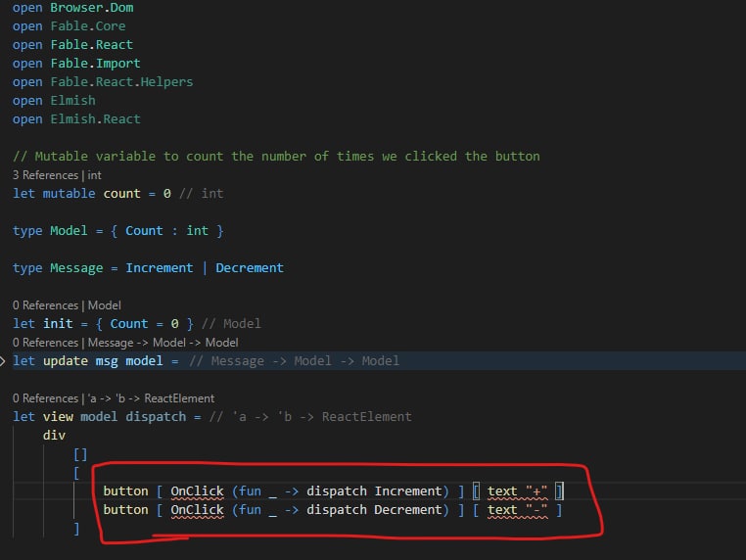Click '0 References' lens above let view
This screenshot has width=746, height=560.
pyautogui.click(x=45, y=398)
